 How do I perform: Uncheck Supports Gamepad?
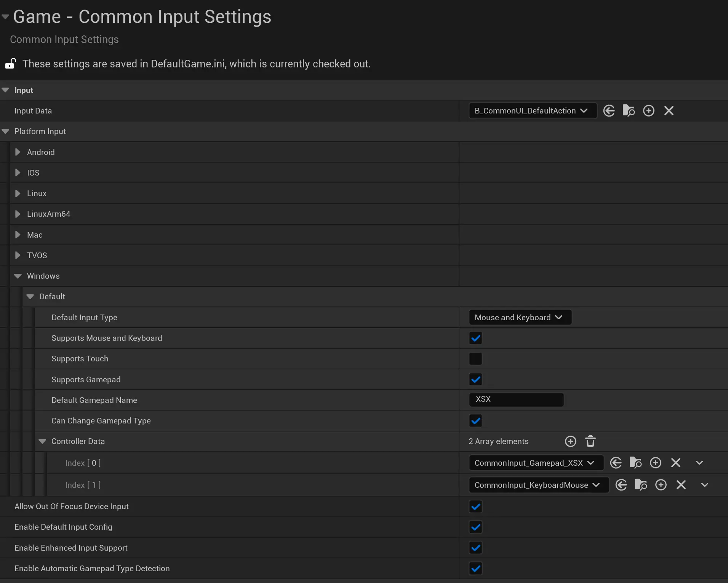click(x=475, y=379)
